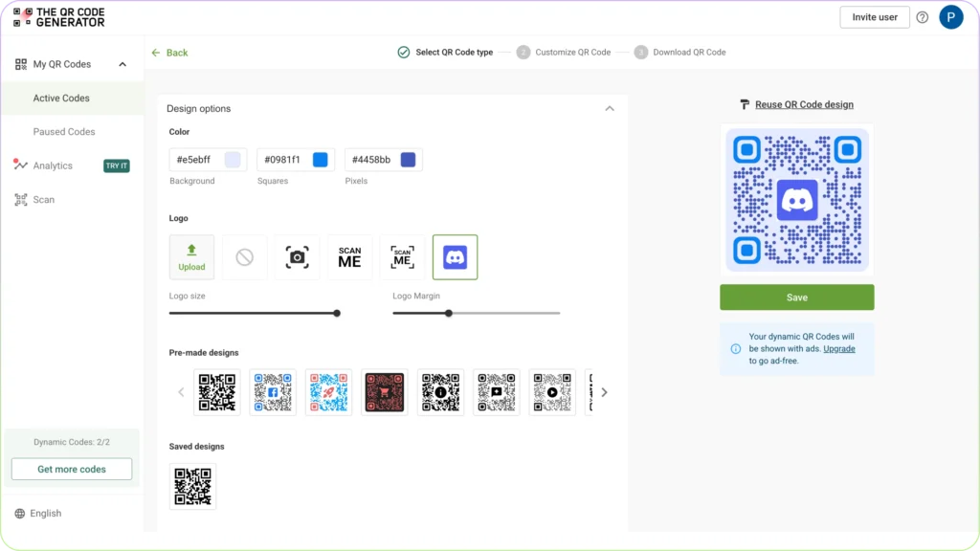Screen dimensions: 980x551
Task: Open the Scan section in the sidebar
Action: coord(42,199)
